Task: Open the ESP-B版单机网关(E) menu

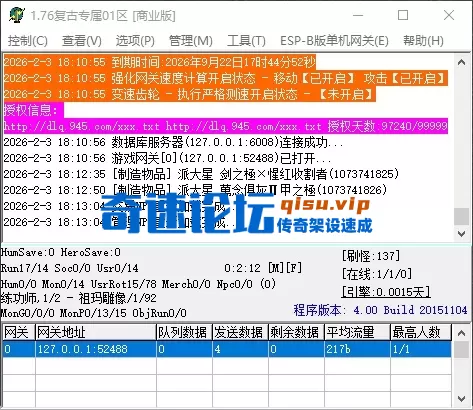Action: (334, 41)
